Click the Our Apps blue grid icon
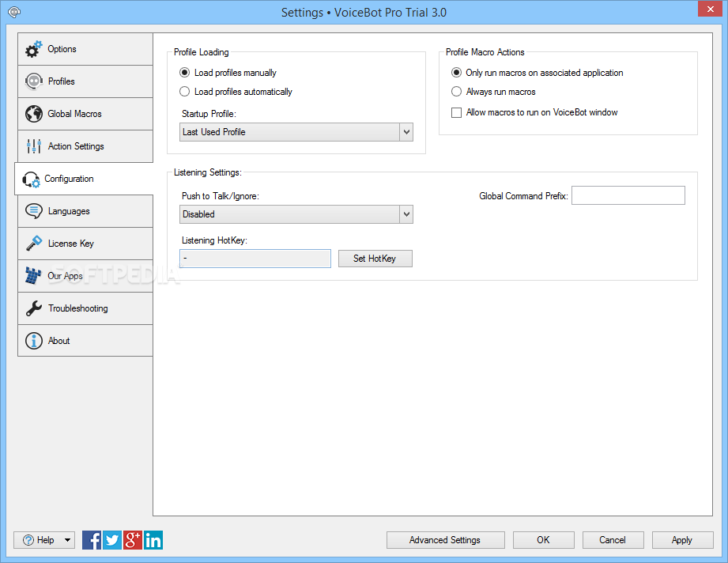This screenshot has width=728, height=563. [33, 275]
